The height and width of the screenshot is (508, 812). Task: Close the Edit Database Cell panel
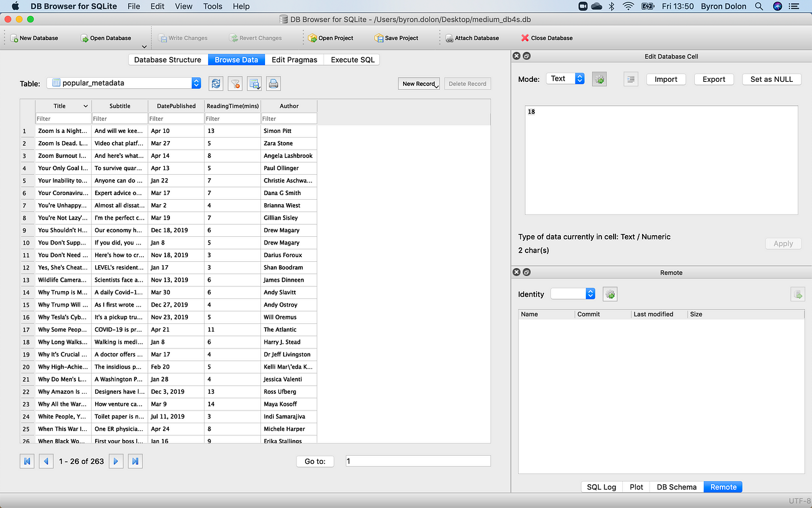tap(516, 56)
